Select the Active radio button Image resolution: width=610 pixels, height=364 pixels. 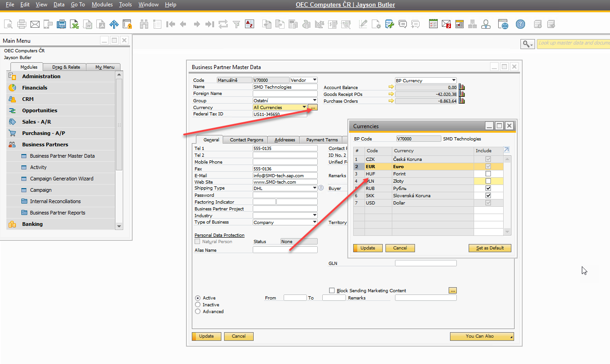click(x=197, y=298)
